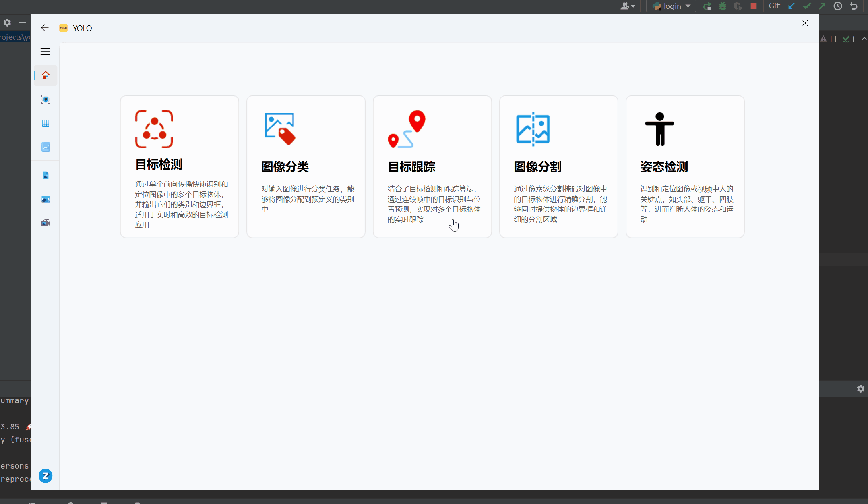This screenshot has width=868, height=504.
Task: Open the 图像分类 card
Action: coord(306,166)
